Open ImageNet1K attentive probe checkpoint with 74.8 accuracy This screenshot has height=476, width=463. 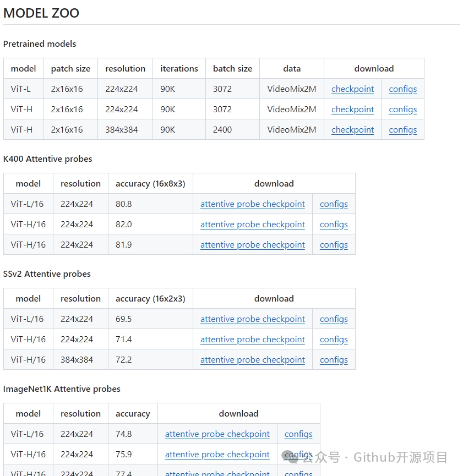(x=217, y=434)
